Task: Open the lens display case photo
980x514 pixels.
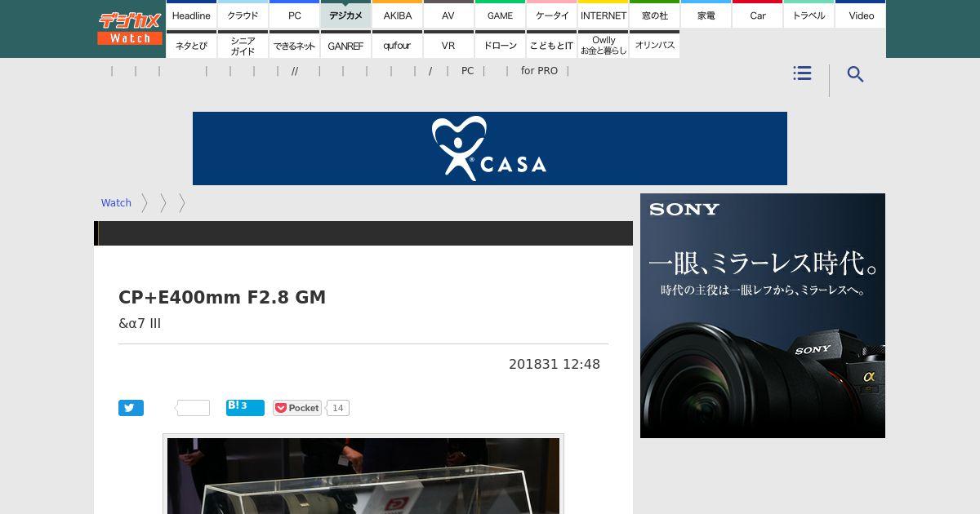Action: pos(363,476)
